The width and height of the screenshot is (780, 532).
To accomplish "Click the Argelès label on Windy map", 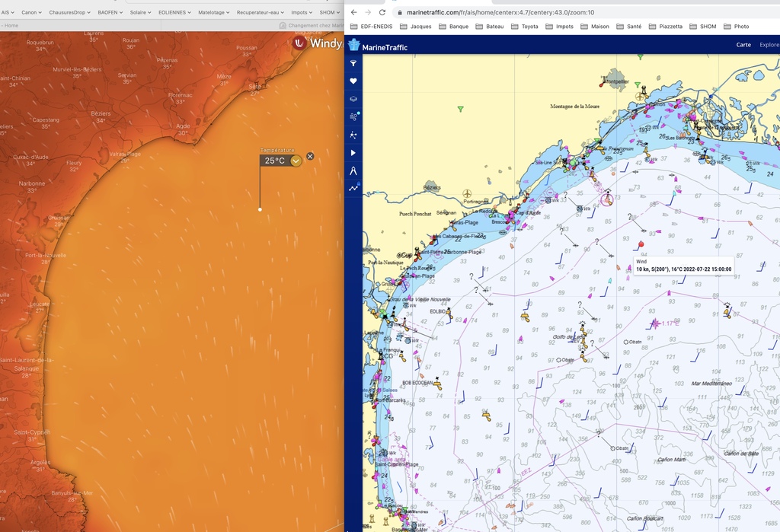I will coord(40,463).
